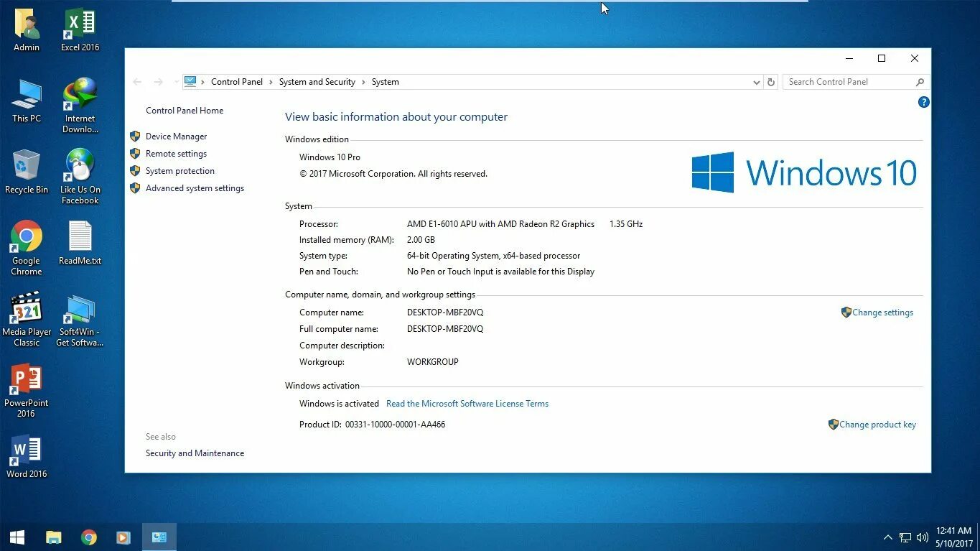The height and width of the screenshot is (551, 980).
Task: Click the Windows 10 Pro edition text
Action: click(x=330, y=157)
